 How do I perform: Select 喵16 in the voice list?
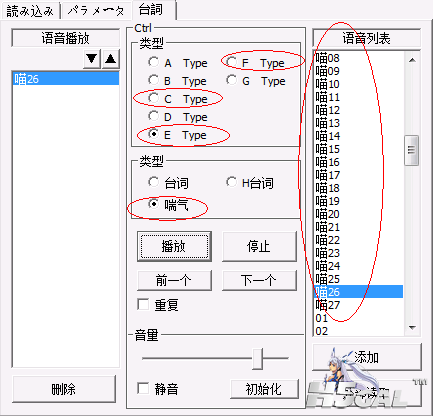359,162
